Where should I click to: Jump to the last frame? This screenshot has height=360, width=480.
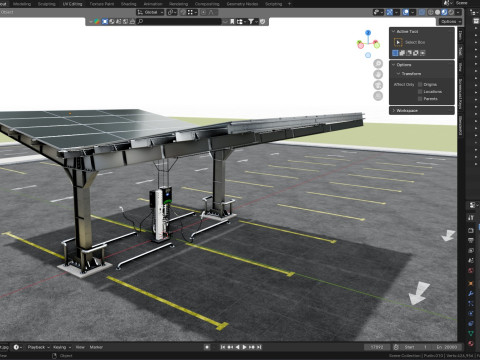(x=259, y=347)
